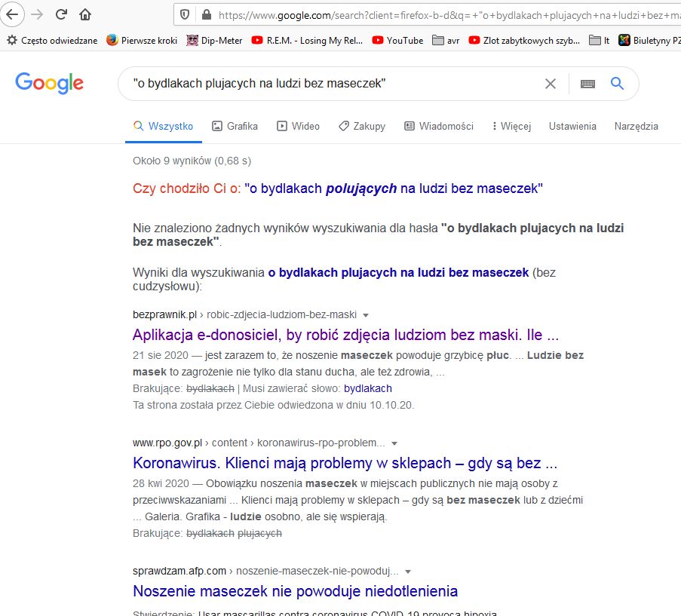681x616 pixels.
Task: Go back with the browser back arrow
Action: (x=12, y=15)
